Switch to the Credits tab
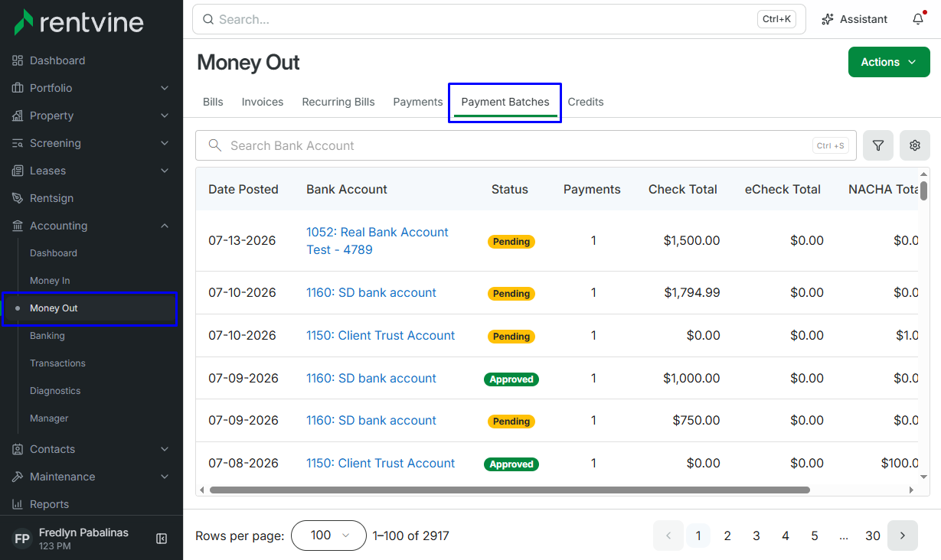The image size is (941, 560). click(x=586, y=102)
